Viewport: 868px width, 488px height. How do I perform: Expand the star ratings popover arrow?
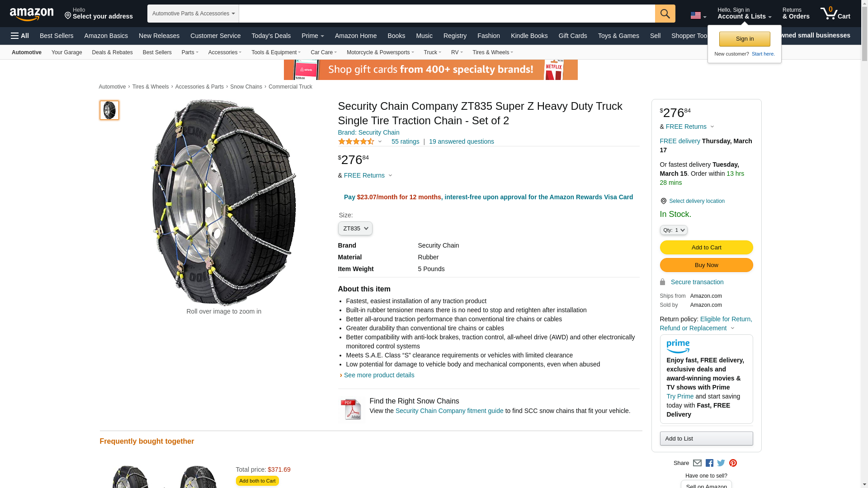380,142
